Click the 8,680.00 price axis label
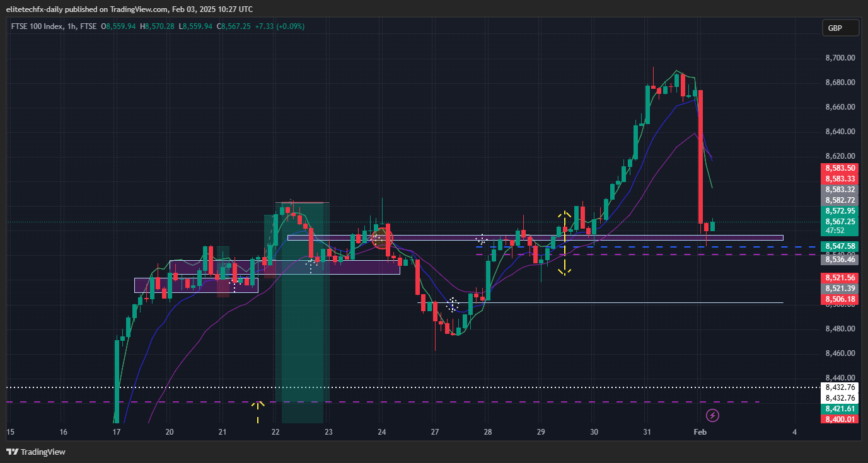This screenshot has width=868, height=463. pyautogui.click(x=840, y=83)
